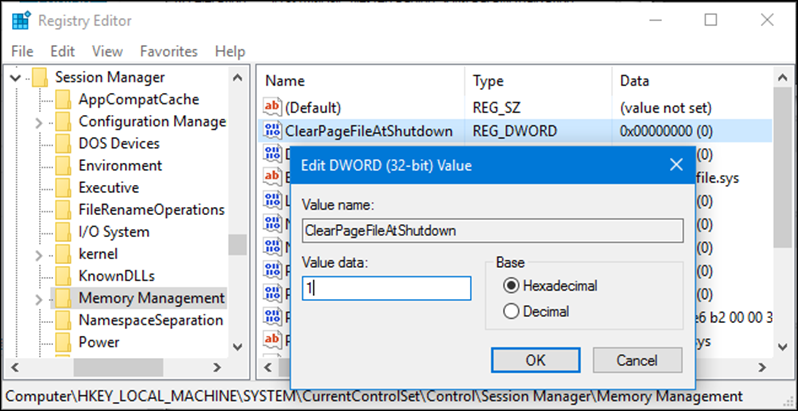Click the 0x00000000 (0) data of ClearPageFileAtShutdown
This screenshot has height=411, width=798.
(666, 131)
